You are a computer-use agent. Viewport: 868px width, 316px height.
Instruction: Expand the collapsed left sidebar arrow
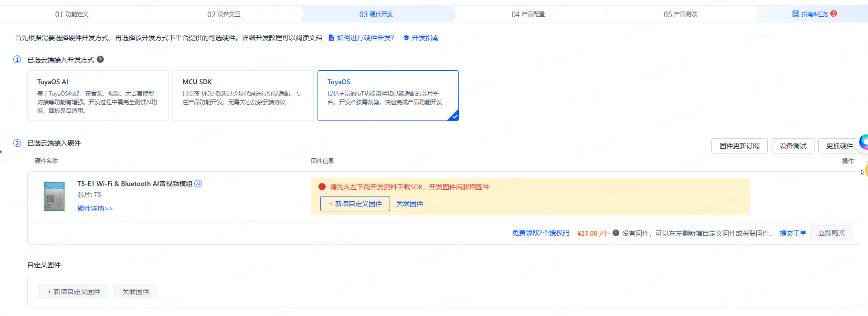click(2, 152)
